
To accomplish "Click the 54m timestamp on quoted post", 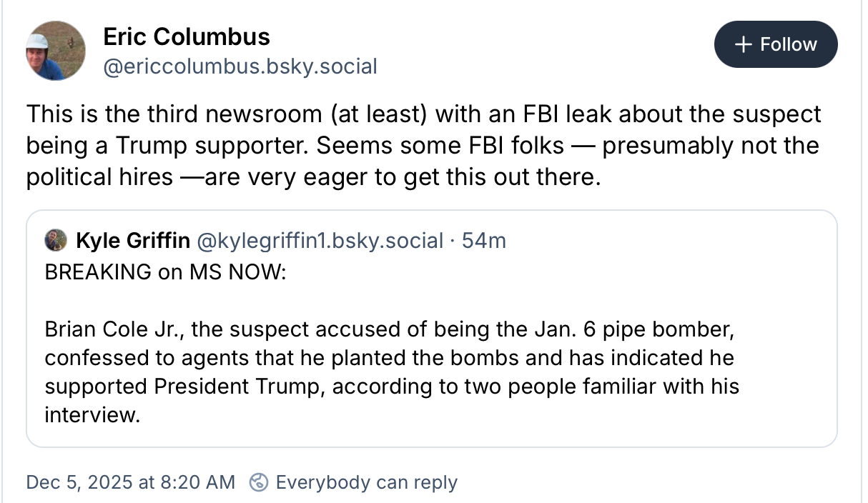I will (x=484, y=241).
